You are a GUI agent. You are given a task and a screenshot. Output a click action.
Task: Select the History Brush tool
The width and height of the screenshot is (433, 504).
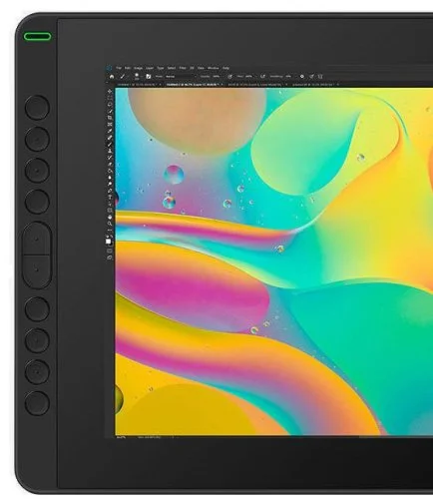110,157
